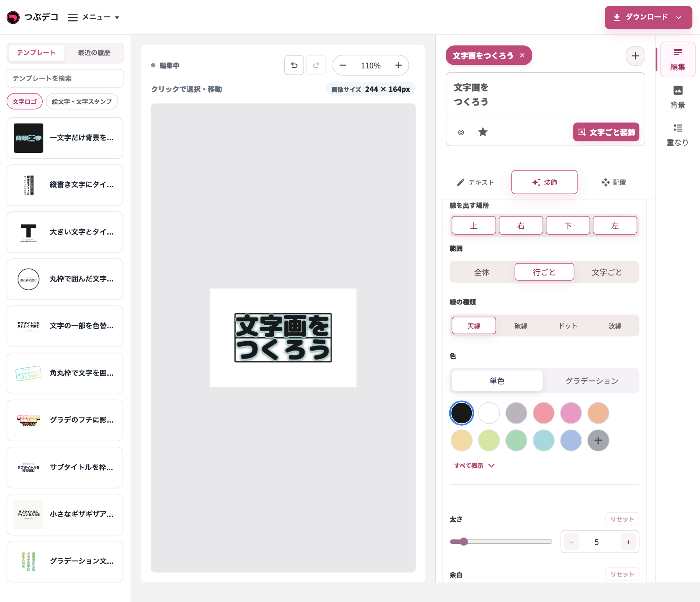Open the メニュー dropdown

pos(93,17)
